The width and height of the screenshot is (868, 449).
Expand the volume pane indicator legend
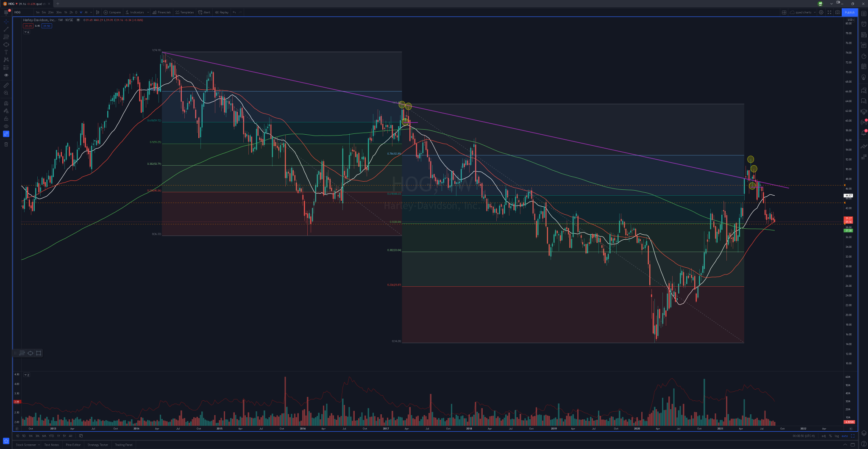[26, 375]
